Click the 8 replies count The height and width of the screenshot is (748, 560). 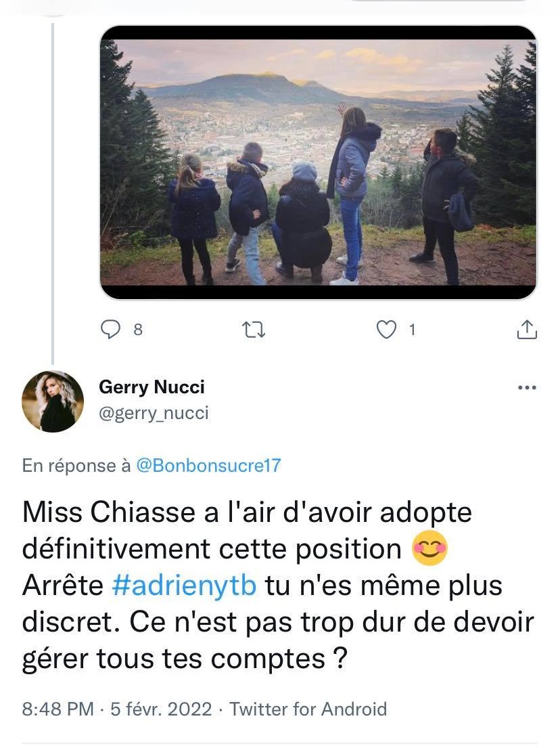(138, 330)
